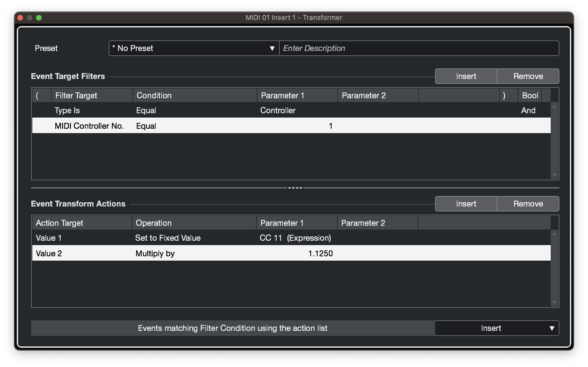Click the And Bool value in the Type Is row

(528, 111)
